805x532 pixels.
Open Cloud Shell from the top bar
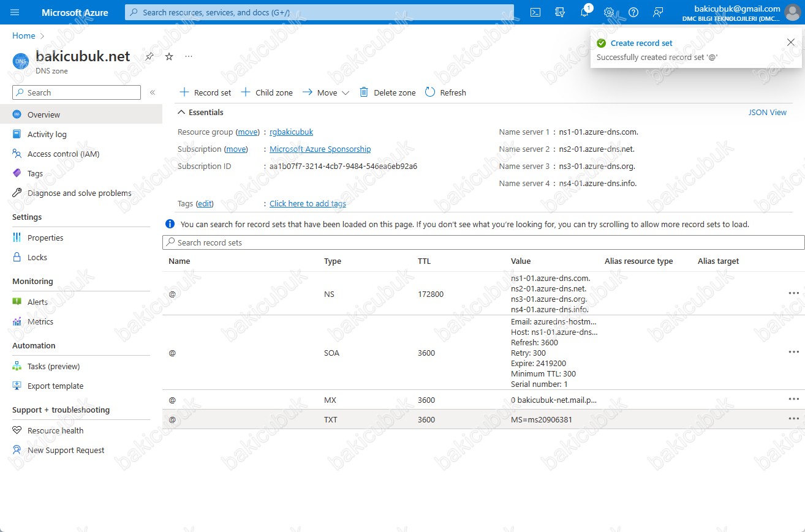(535, 12)
